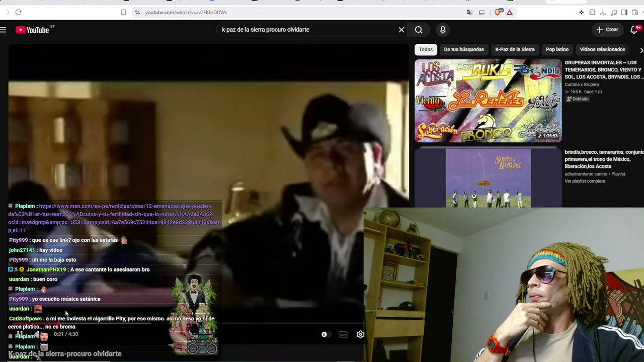Click the 'Doblado' badge
644x362 pixels.
577,99
